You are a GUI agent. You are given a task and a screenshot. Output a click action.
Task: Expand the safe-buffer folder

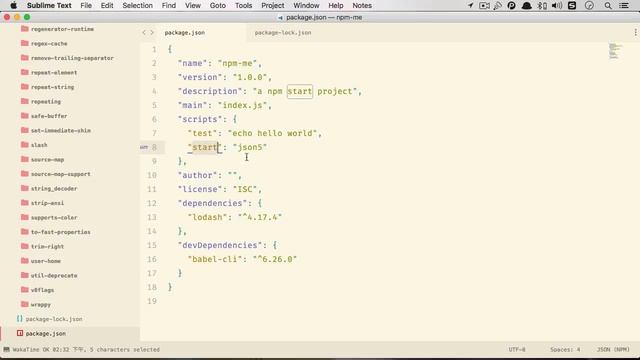pos(49,116)
